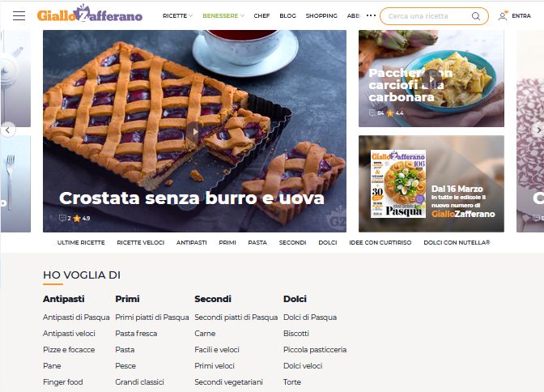Viewport: 544px width, 392px height.
Task: Go to next carousel slide arrow
Action: point(538,130)
